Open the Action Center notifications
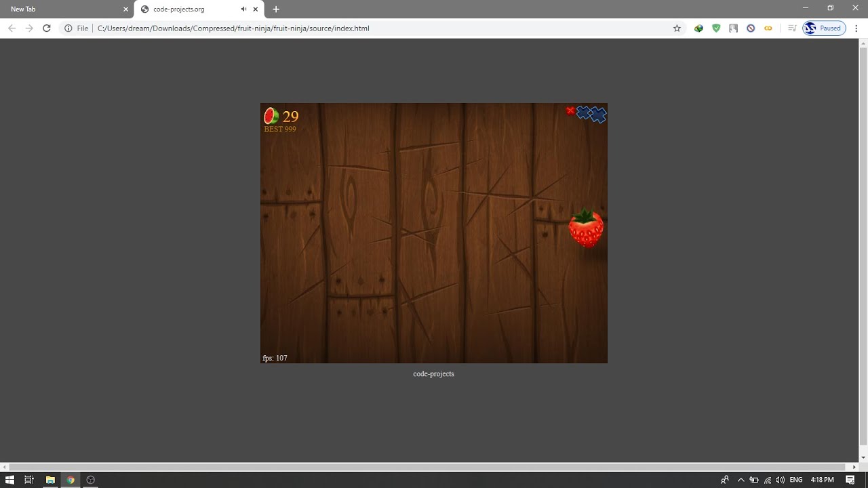This screenshot has width=868, height=488. (850, 480)
